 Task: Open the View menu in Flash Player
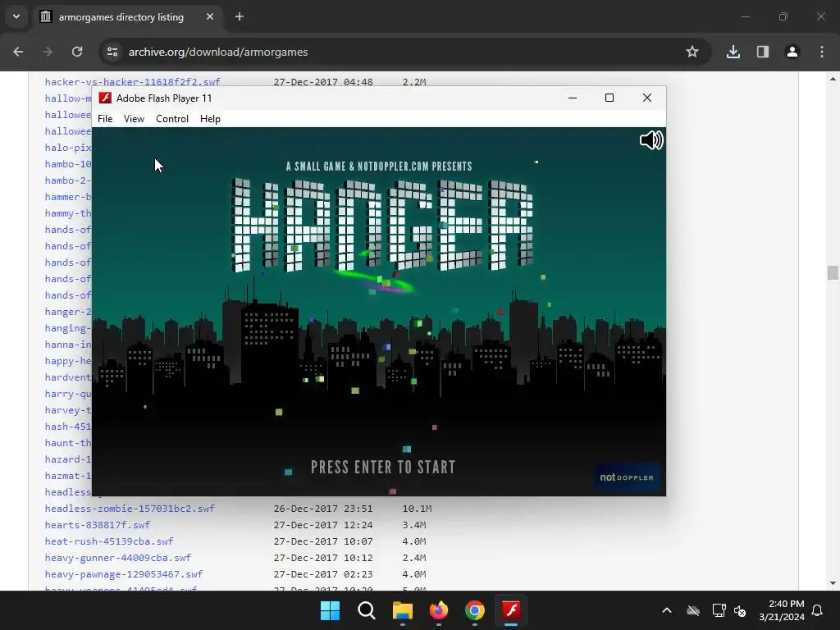134,119
